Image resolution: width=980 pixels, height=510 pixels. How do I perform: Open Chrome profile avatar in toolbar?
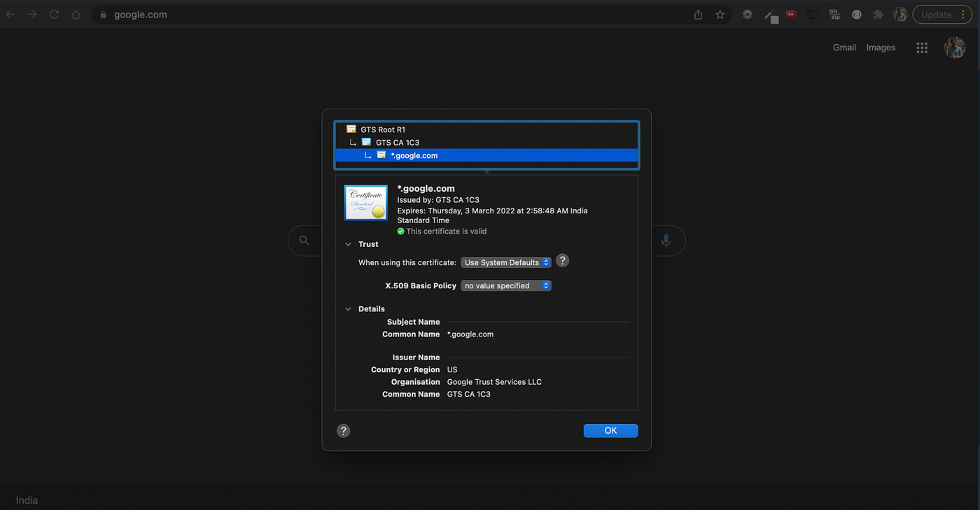point(900,14)
